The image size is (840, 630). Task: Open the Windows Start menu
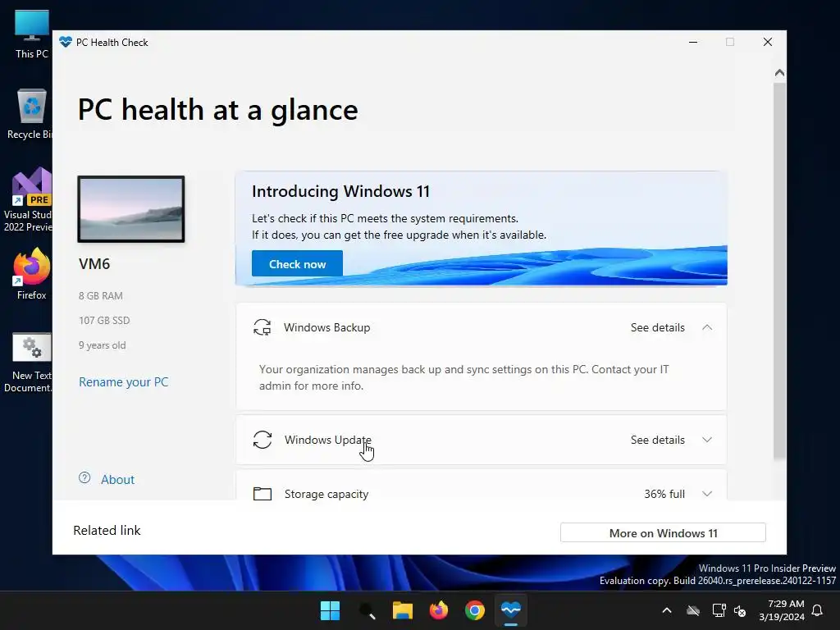click(x=330, y=610)
